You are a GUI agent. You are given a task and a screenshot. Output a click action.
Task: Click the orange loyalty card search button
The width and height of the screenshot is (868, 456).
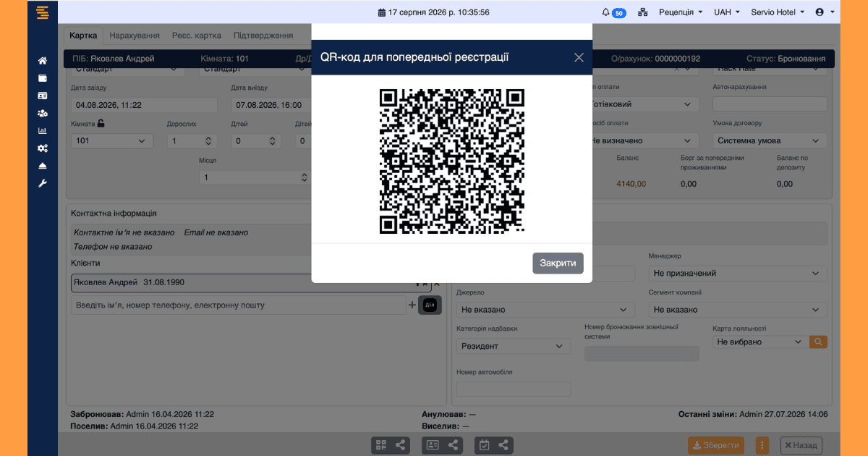[x=819, y=342]
